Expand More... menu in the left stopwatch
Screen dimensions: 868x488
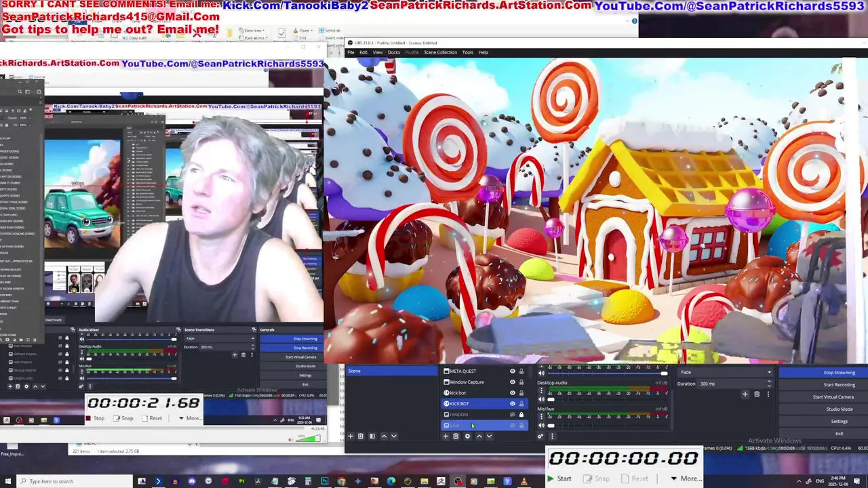point(189,418)
